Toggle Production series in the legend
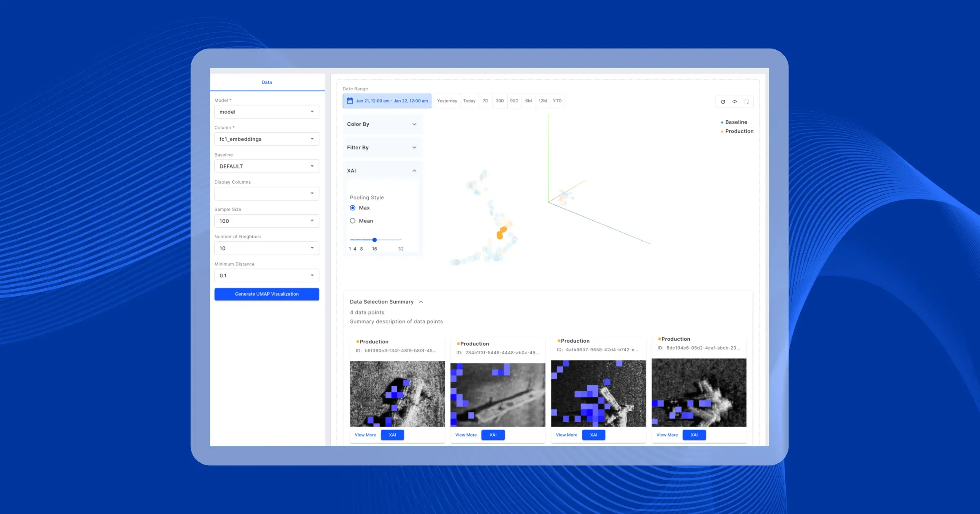Screen dimensions: 980x514 point(737,131)
